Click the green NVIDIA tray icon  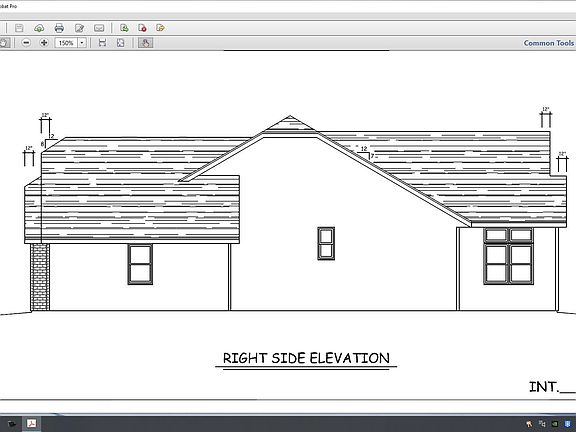coord(555,424)
